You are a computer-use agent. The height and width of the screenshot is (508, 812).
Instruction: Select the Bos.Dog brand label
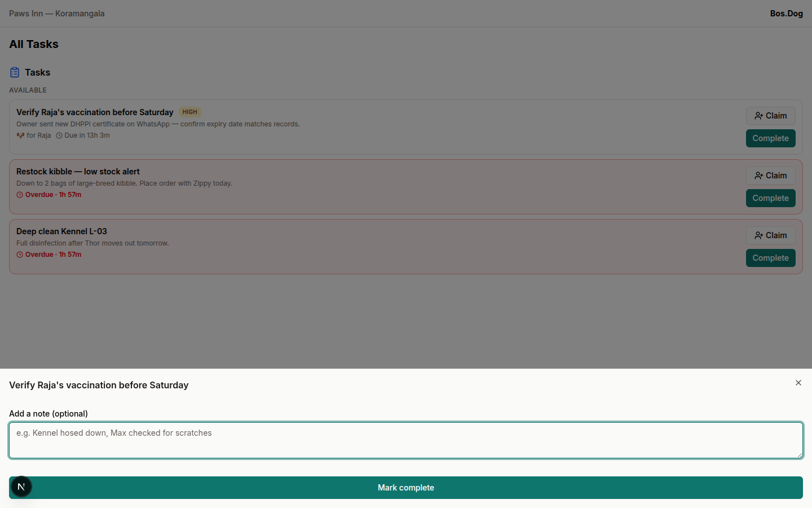pyautogui.click(x=786, y=13)
